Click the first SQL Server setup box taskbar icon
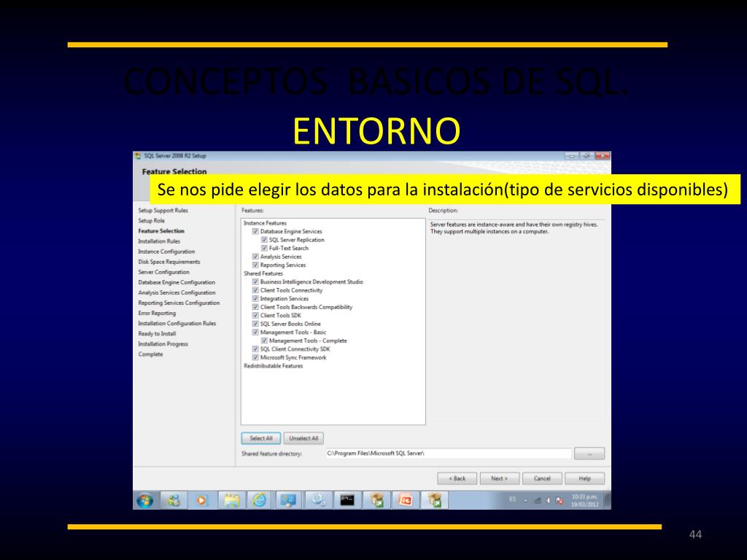The width and height of the screenshot is (747, 560). pos(376,500)
